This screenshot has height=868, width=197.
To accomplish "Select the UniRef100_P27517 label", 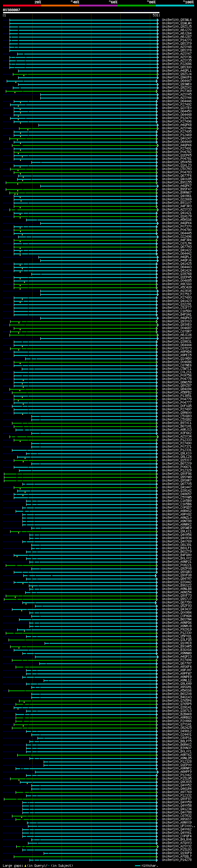I will [177, 294].
